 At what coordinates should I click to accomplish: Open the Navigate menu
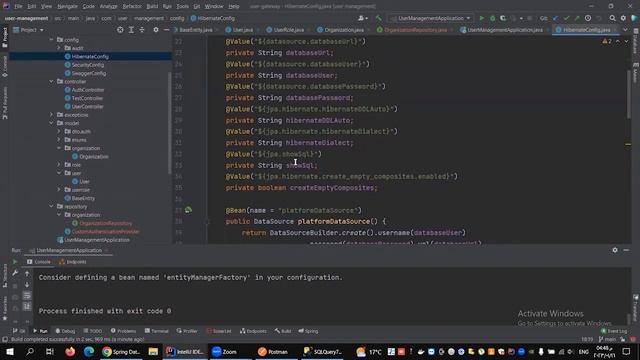click(x=67, y=7)
